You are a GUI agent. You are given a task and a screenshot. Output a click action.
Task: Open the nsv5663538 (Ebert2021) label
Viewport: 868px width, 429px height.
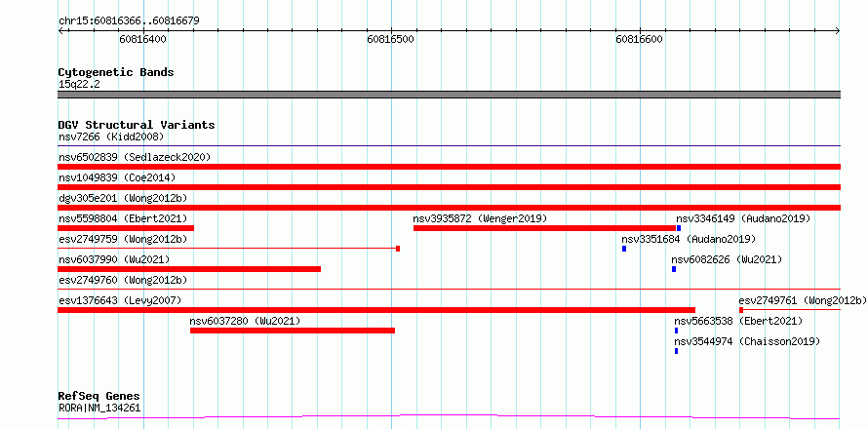click(x=738, y=321)
